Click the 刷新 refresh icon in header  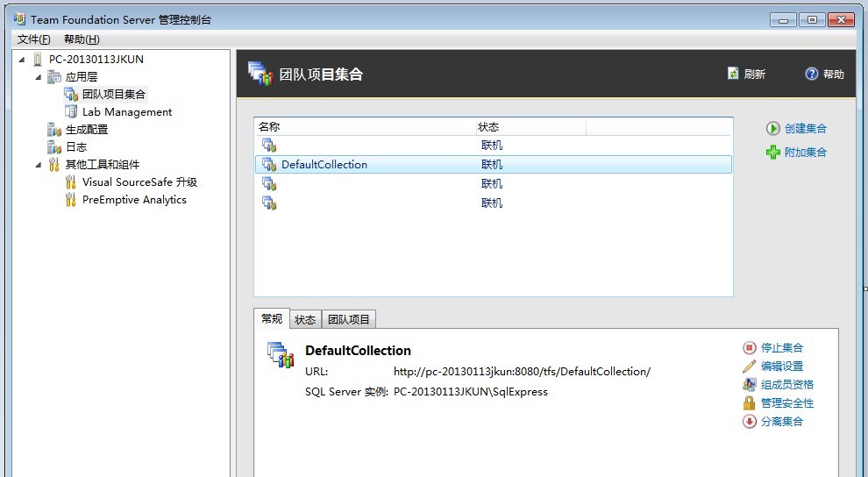(733, 74)
